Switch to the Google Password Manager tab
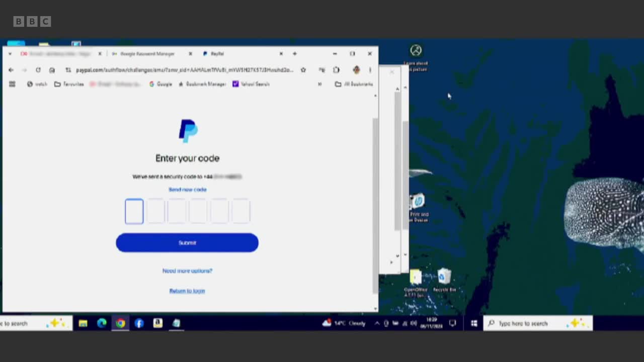Screen dimensions: 644x362 point(147,54)
